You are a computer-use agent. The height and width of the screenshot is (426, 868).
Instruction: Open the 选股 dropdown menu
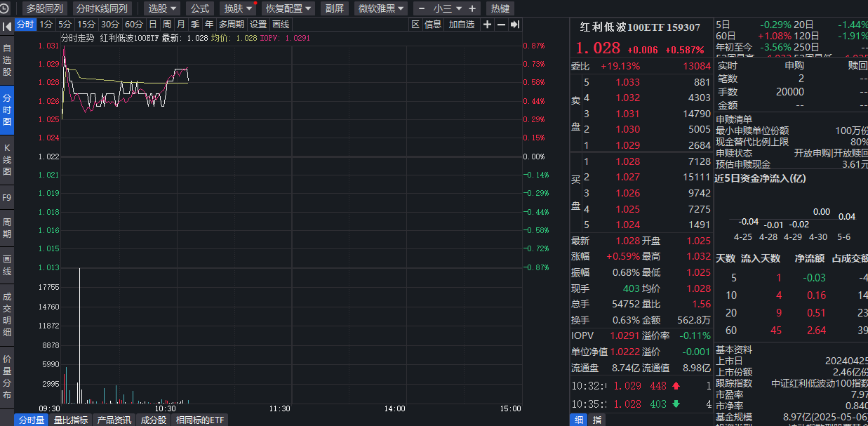point(162,8)
